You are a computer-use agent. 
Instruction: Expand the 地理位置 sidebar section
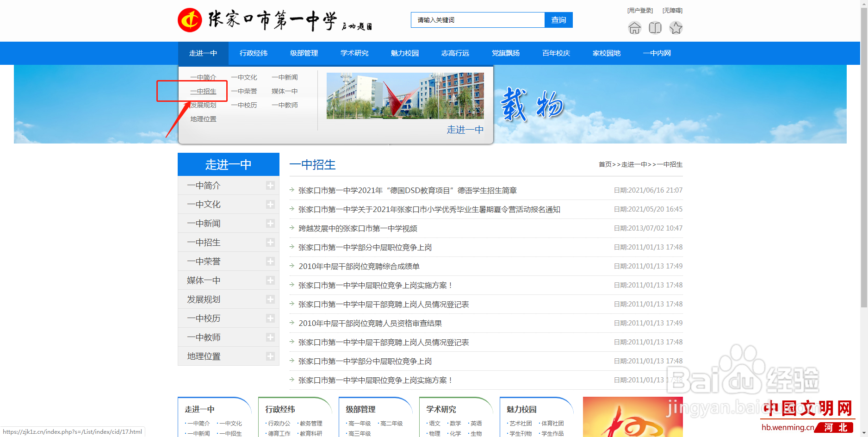click(271, 356)
